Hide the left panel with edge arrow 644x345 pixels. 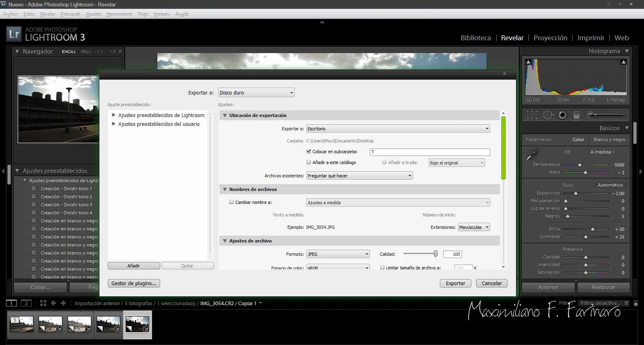coord(3,171)
